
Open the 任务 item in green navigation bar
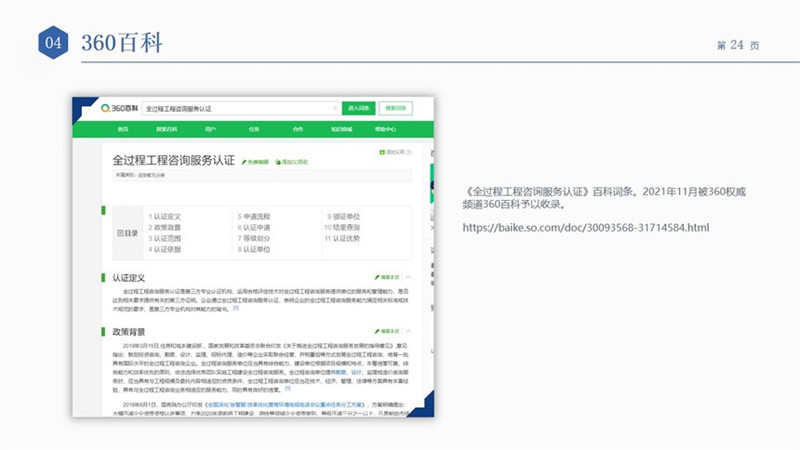click(x=254, y=130)
